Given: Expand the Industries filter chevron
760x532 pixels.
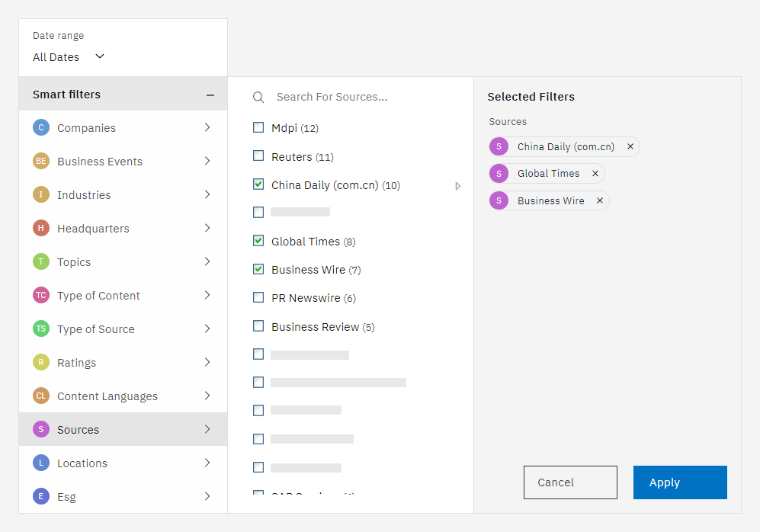Looking at the screenshot, I should (x=207, y=194).
